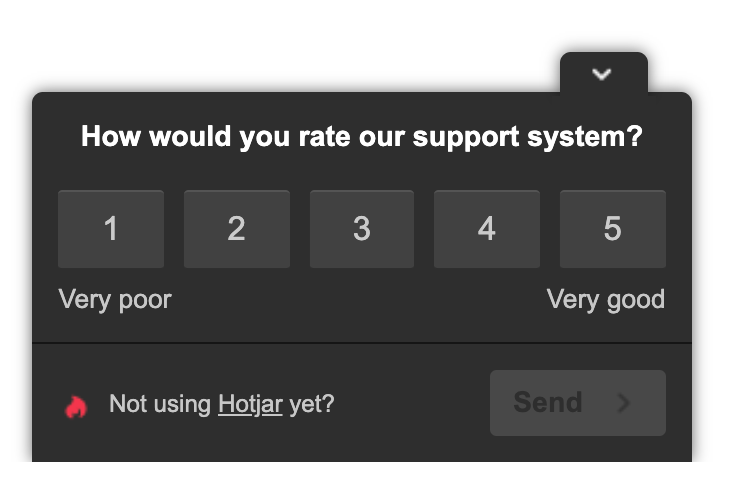Screen dimensions: 736x494
Task: Pick rating 4 on the scale
Action: [x=487, y=229]
